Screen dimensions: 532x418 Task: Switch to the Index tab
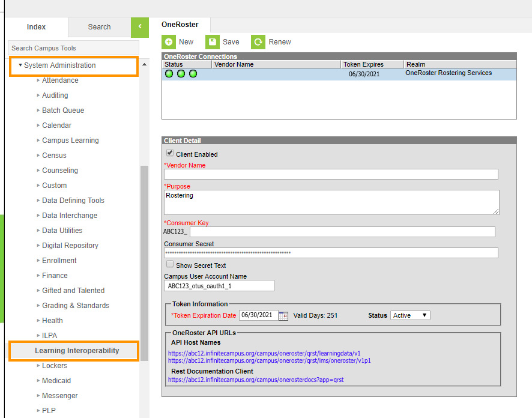coord(36,27)
